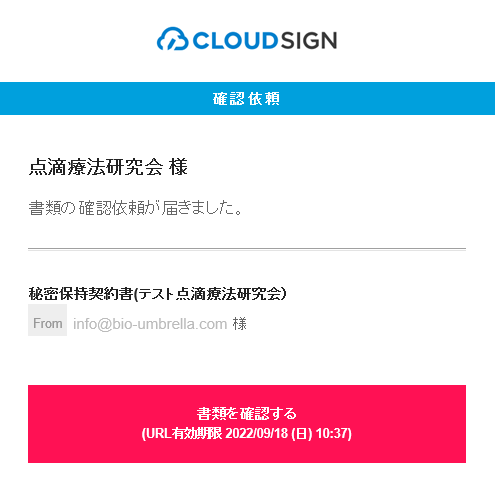Click the URL有効期限 expiry date text

pos(247,434)
